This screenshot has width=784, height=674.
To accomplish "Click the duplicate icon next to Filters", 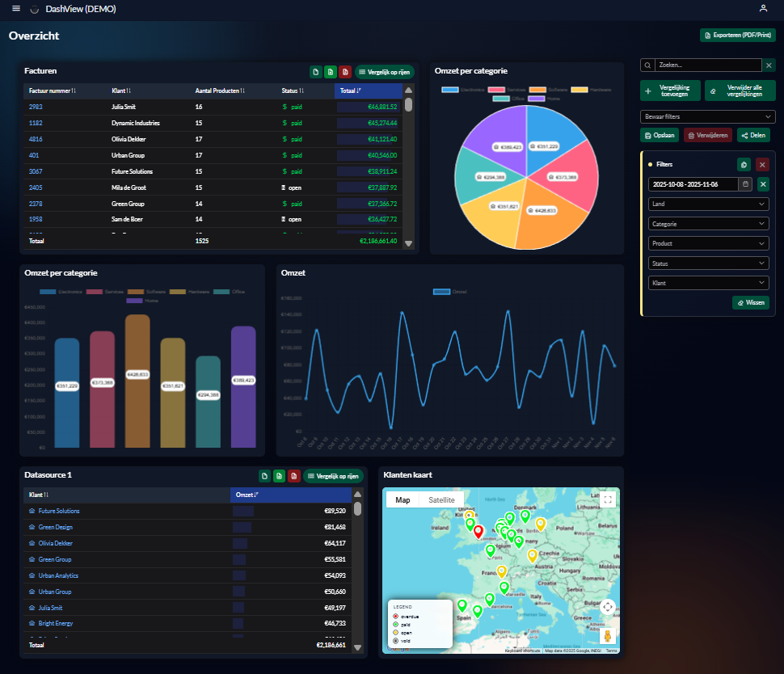I will click(744, 164).
